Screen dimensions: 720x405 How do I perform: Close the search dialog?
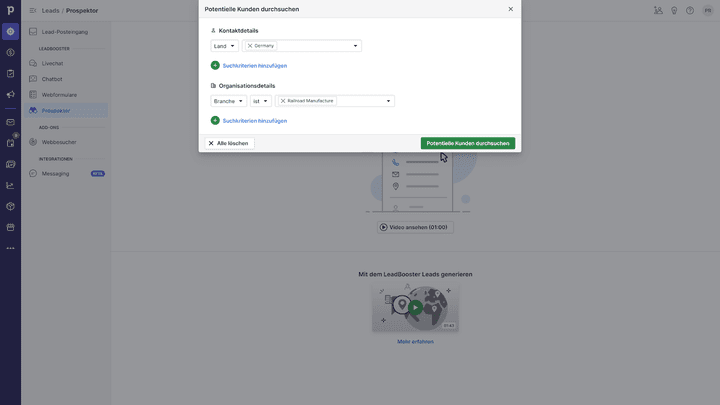[510, 9]
